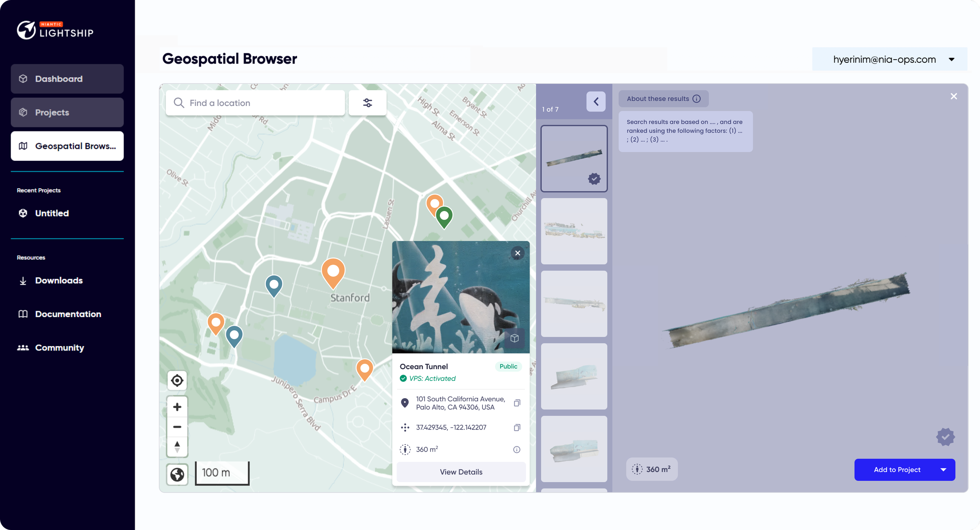Image resolution: width=980 pixels, height=530 pixels.
Task: Collapse the results list with chevron
Action: point(596,102)
